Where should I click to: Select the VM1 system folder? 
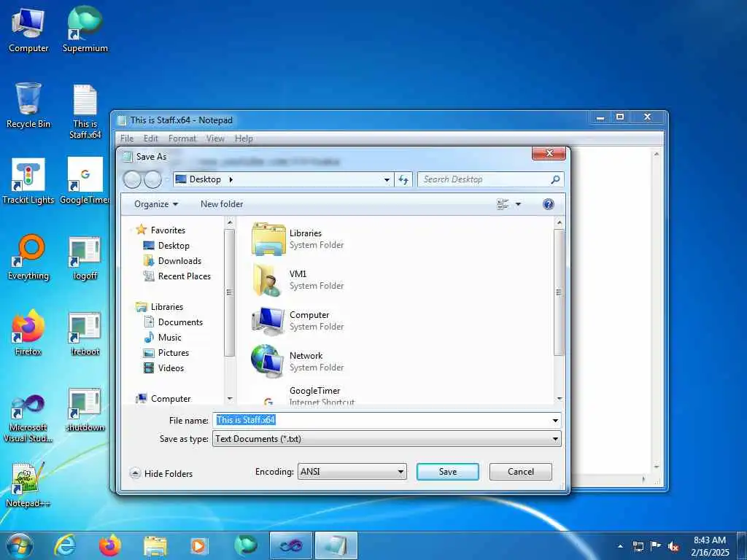298,280
